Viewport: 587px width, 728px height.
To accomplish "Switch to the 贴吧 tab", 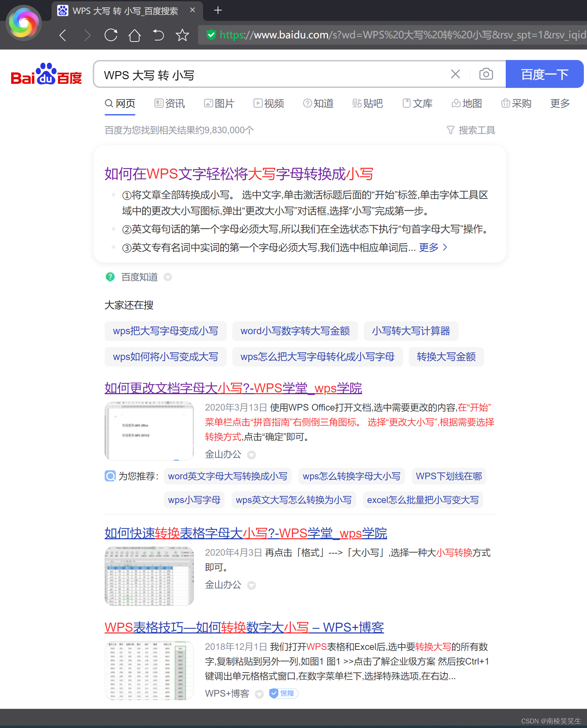I will (x=368, y=103).
